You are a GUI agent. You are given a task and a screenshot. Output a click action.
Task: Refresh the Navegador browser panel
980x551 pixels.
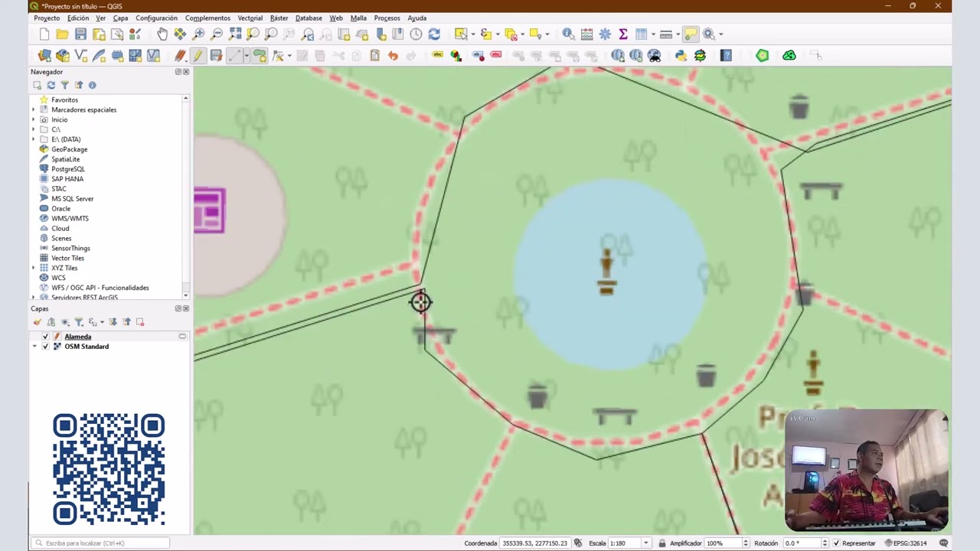click(51, 85)
